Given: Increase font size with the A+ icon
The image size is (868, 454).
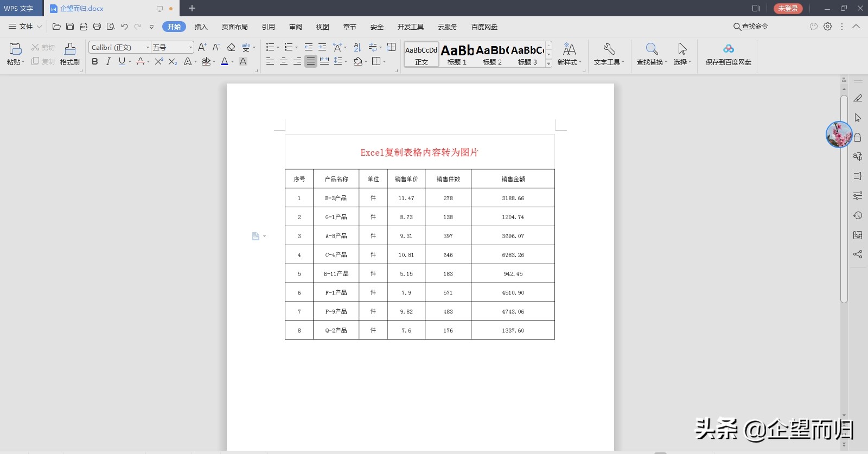Looking at the screenshot, I should click(202, 47).
